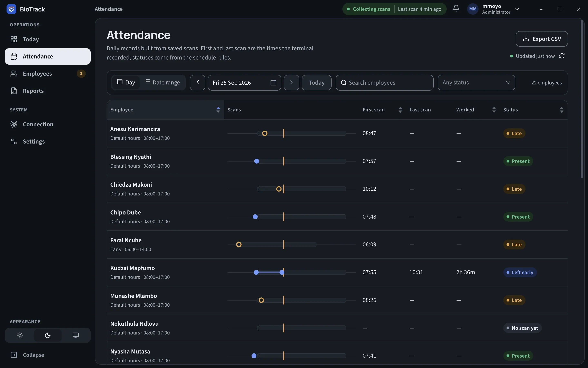The height and width of the screenshot is (368, 588).
Task: Select employee Chipo Dube
Action: pyautogui.click(x=125, y=212)
